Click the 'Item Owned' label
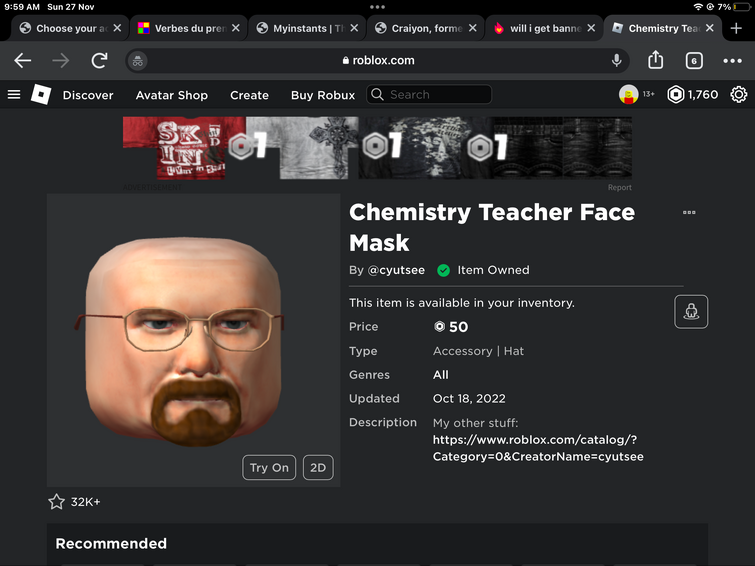 click(x=493, y=270)
